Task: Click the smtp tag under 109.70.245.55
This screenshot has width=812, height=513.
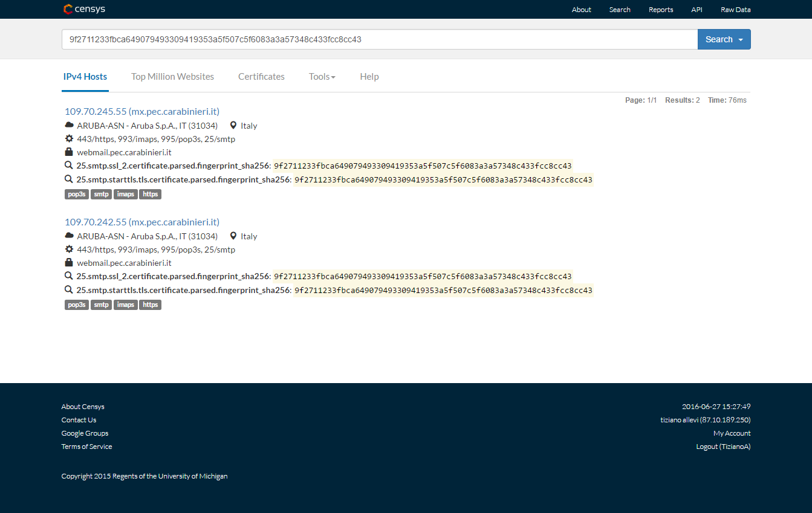Action: tap(102, 194)
